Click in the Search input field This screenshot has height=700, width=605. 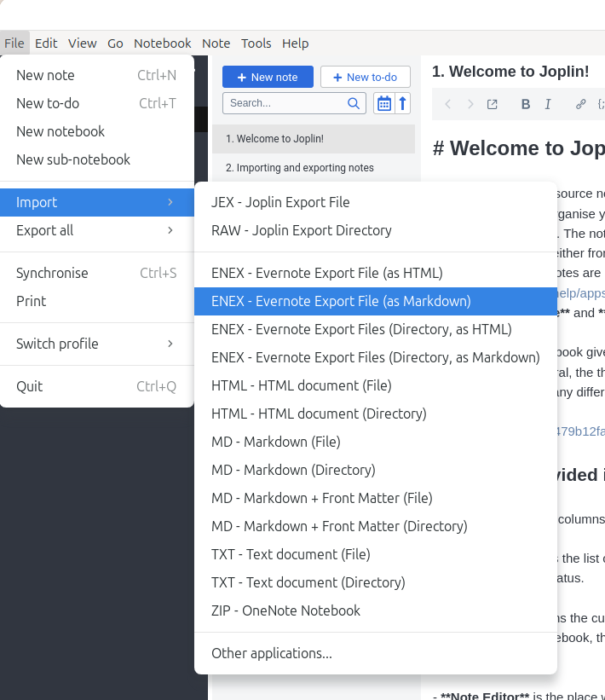coord(285,103)
